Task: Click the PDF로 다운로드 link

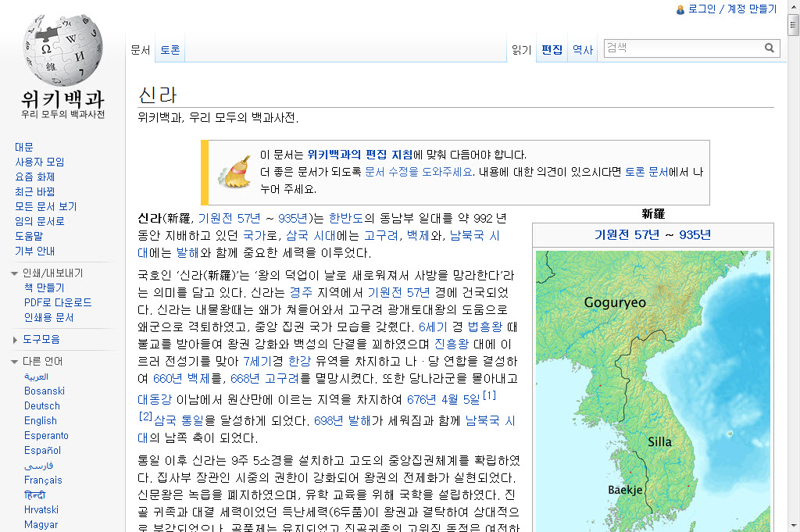Action: 57,302
